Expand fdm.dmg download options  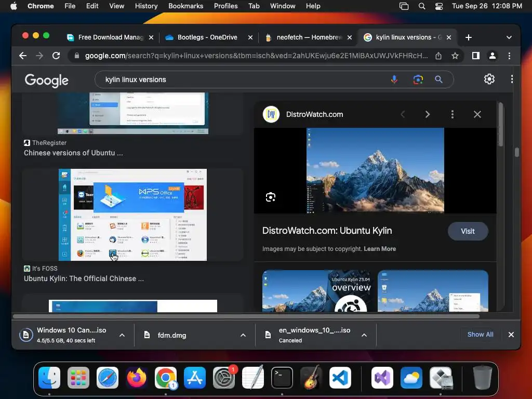tap(243, 335)
